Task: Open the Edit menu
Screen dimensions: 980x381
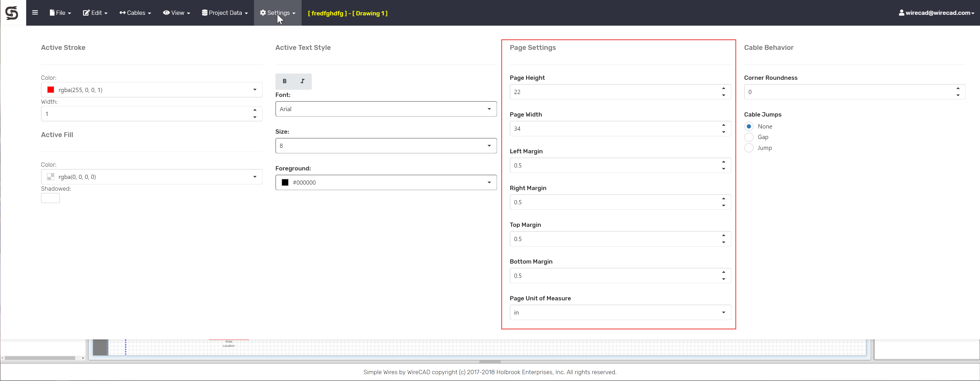Action: (x=95, y=13)
